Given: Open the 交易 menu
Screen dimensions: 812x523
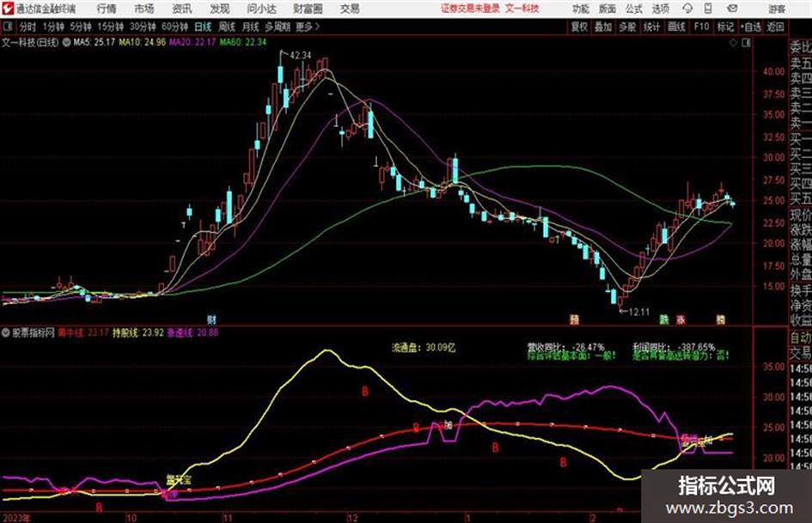Looking at the screenshot, I should pyautogui.click(x=350, y=9).
